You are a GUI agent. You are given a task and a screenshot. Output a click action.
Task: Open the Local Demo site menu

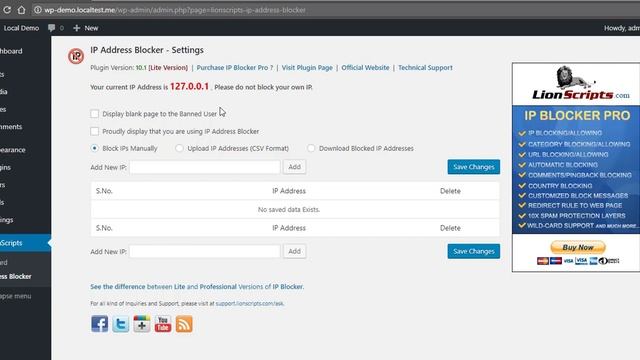[21, 28]
